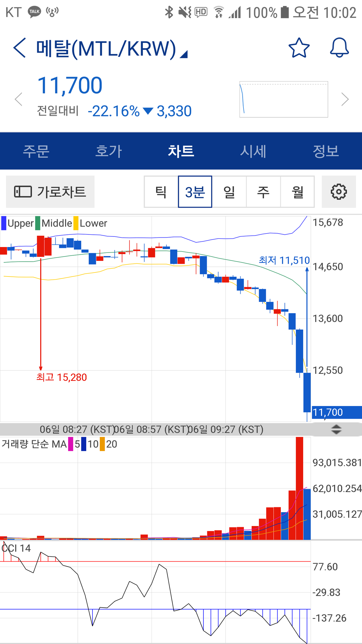Tap the KakaoTalk notification icon
This screenshot has height=644, width=362.
pyautogui.click(x=34, y=12)
